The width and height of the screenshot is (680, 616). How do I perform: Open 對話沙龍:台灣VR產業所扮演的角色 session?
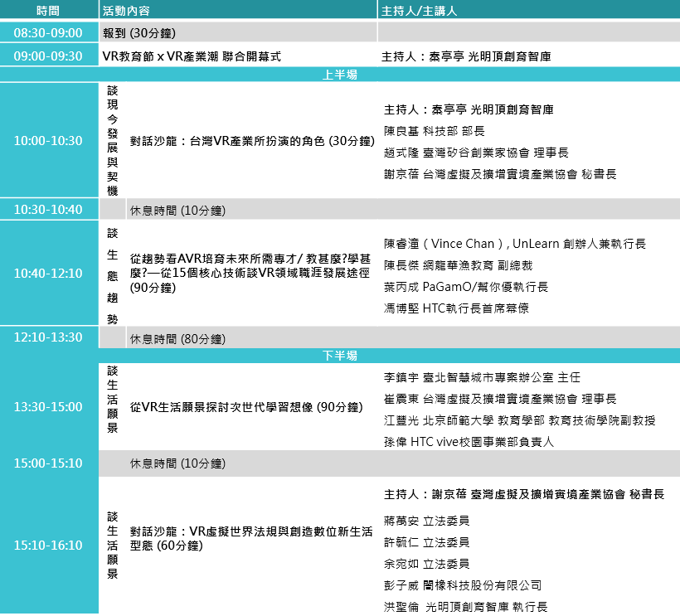[252, 141]
